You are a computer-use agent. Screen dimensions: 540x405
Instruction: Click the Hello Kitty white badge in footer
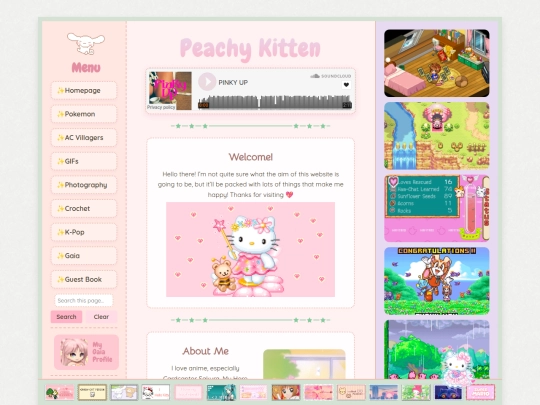[156, 392]
